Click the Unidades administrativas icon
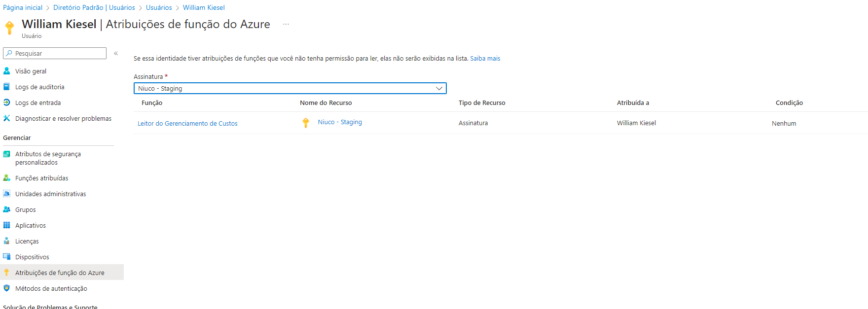 coord(6,194)
